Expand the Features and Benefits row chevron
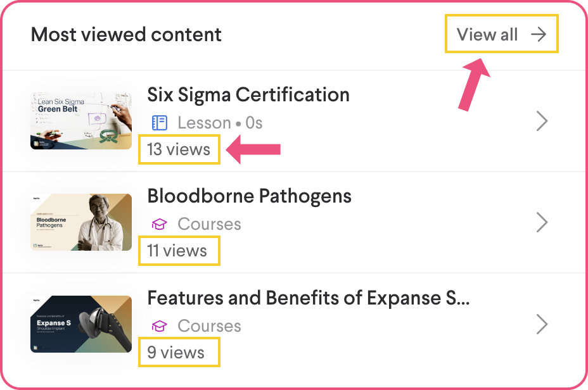Screen dimensions: 588x390 [542, 324]
